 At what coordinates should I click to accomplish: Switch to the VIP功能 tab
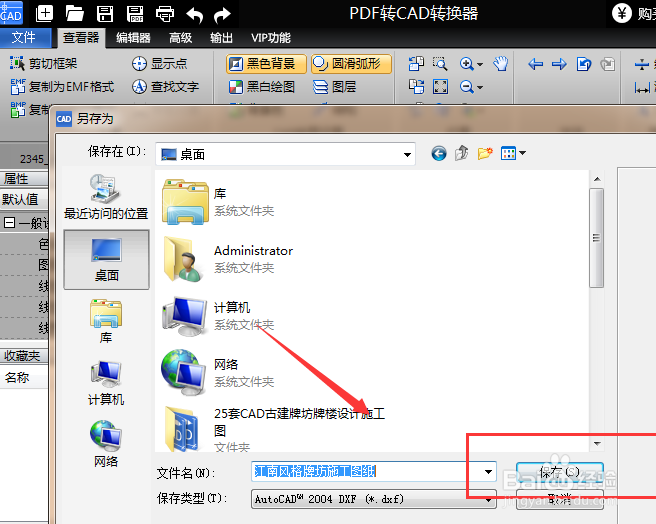tap(271, 38)
